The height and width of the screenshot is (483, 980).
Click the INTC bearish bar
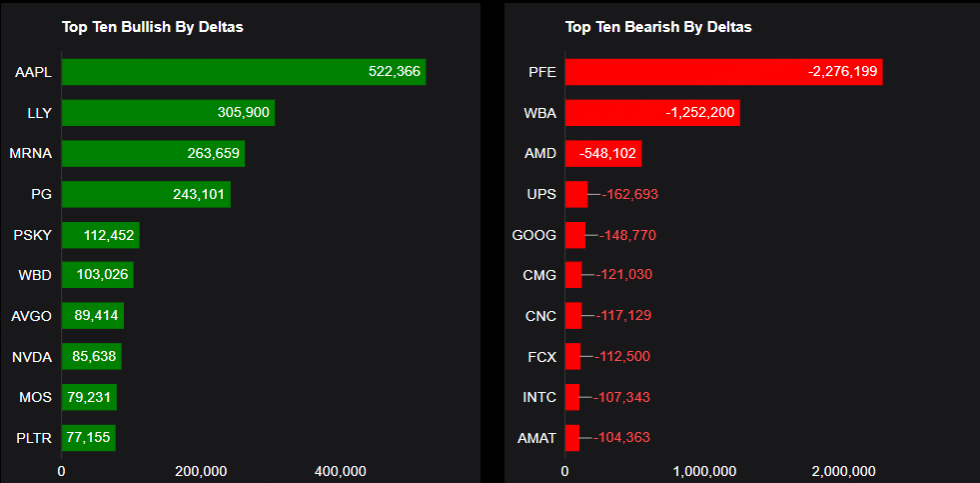tap(572, 397)
